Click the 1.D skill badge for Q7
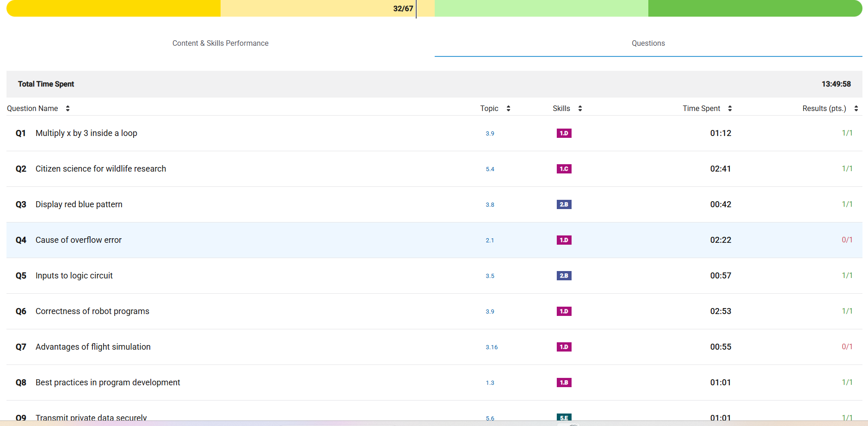 564,347
